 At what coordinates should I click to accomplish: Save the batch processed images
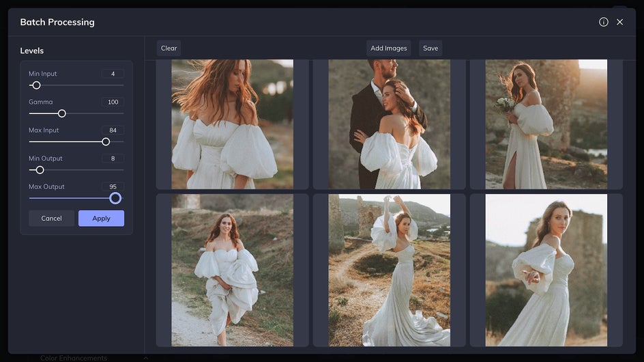point(430,48)
